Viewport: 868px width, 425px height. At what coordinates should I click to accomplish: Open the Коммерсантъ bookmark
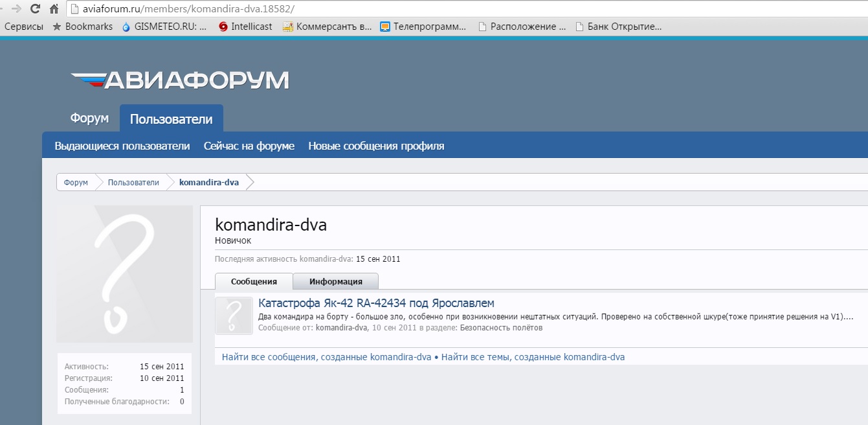pyautogui.click(x=328, y=27)
